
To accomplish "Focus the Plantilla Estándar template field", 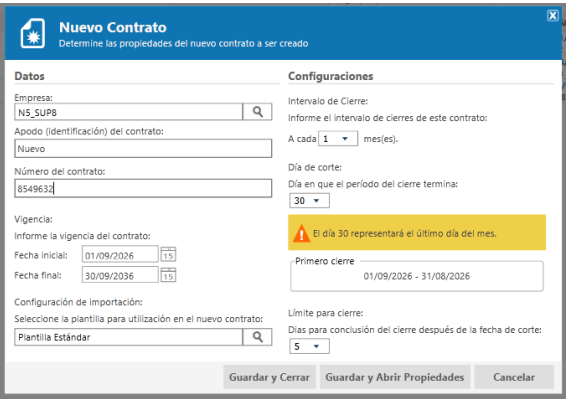I will (x=129, y=337).
